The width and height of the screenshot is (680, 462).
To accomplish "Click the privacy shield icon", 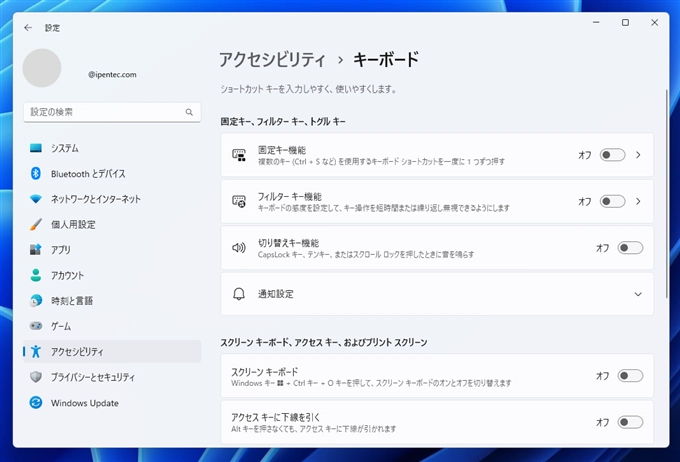I will click(36, 377).
